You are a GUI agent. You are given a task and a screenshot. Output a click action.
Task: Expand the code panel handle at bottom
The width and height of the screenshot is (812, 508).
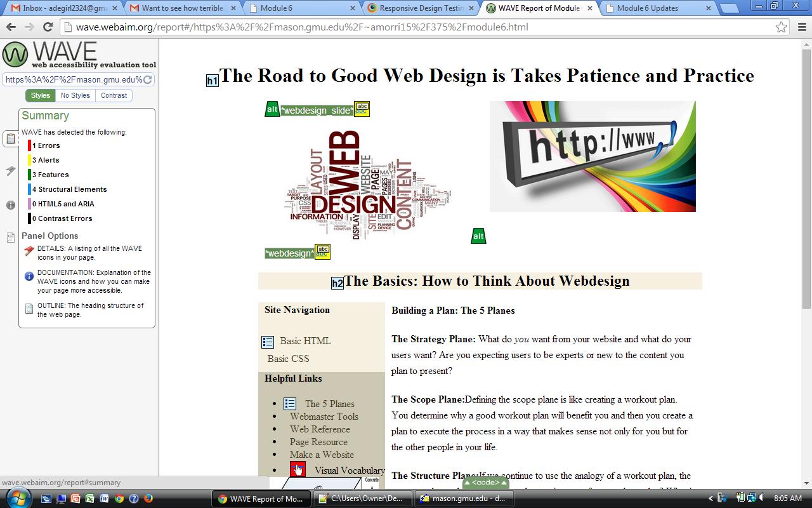(x=485, y=483)
